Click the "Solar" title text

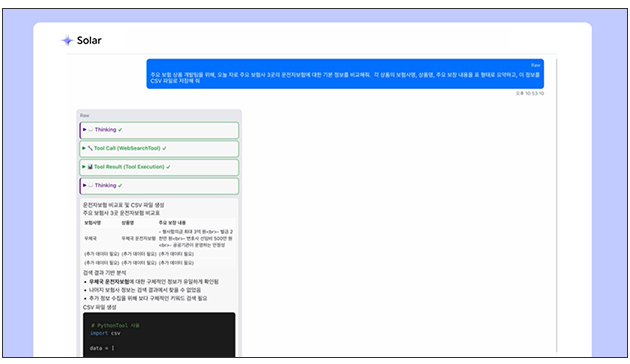[89, 40]
